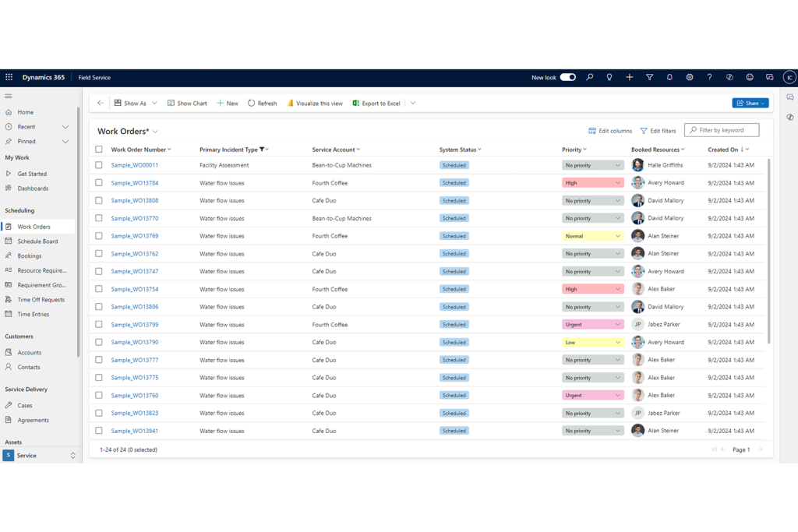The width and height of the screenshot is (798, 532).
Task: Open Schedule Board in sidebar
Action: pyautogui.click(x=37, y=241)
